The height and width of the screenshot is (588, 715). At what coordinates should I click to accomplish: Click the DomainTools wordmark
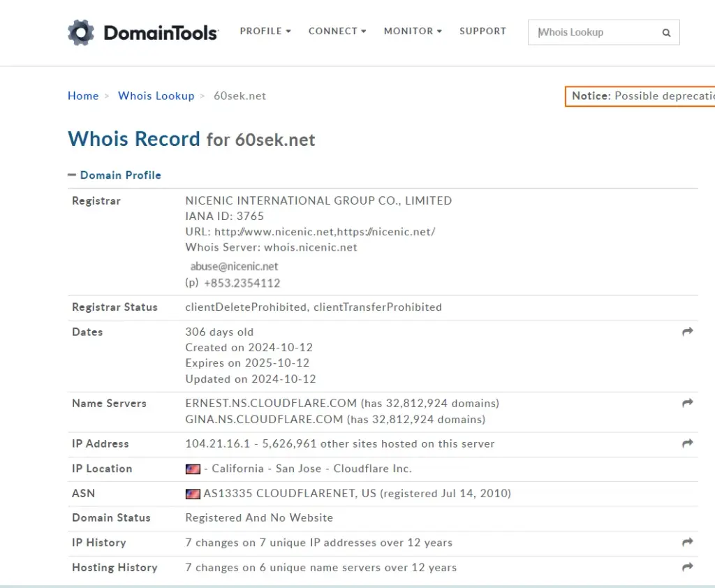pos(161,33)
